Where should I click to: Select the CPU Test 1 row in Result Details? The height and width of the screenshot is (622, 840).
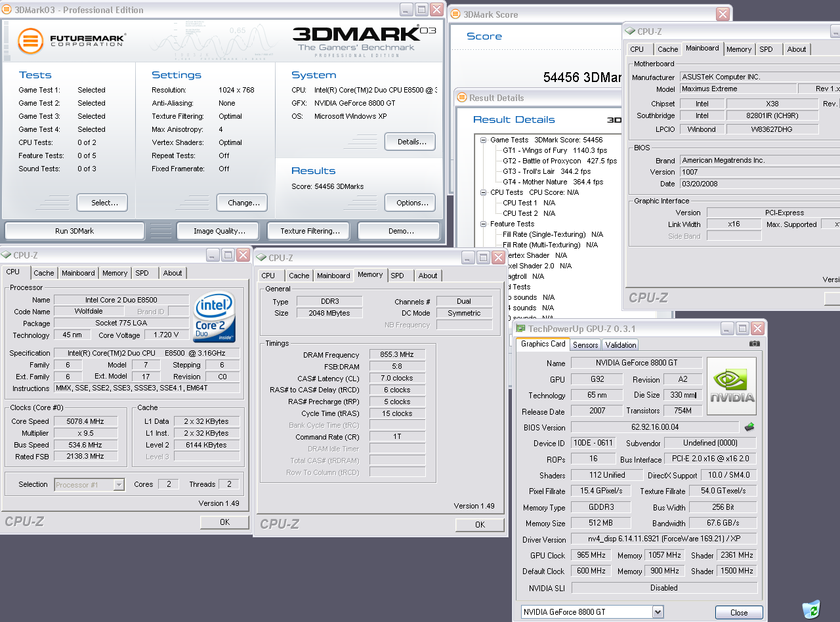529,203
